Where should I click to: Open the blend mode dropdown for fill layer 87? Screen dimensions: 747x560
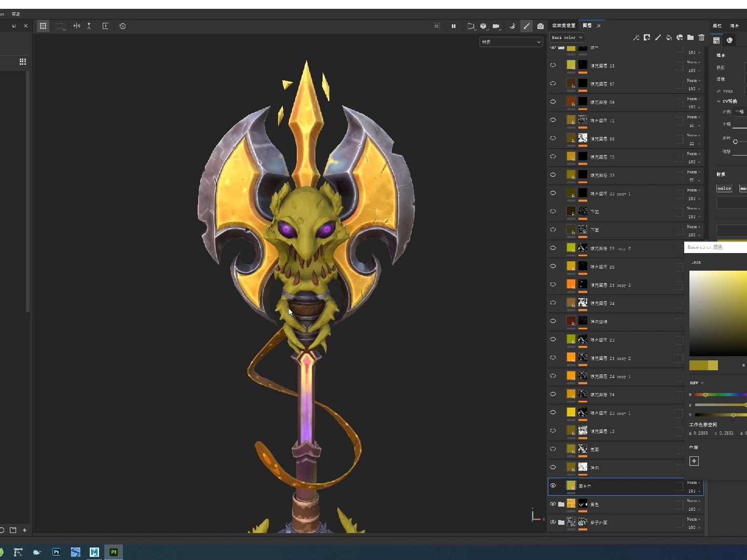pos(693,80)
